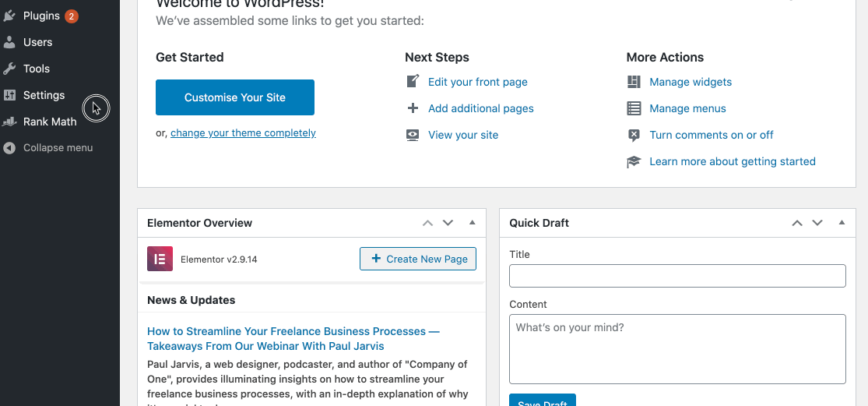Click the Quick Draft Title field
The width and height of the screenshot is (868, 406).
[x=677, y=276]
